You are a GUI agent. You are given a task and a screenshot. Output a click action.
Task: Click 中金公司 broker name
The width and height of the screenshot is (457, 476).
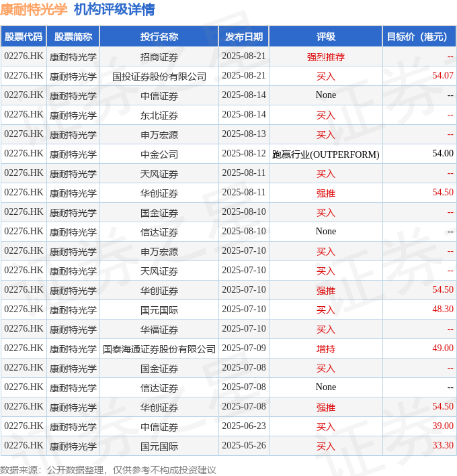(x=159, y=154)
